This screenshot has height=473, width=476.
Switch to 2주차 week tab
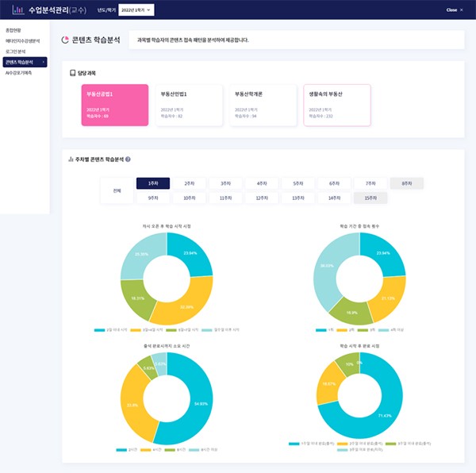(x=190, y=183)
